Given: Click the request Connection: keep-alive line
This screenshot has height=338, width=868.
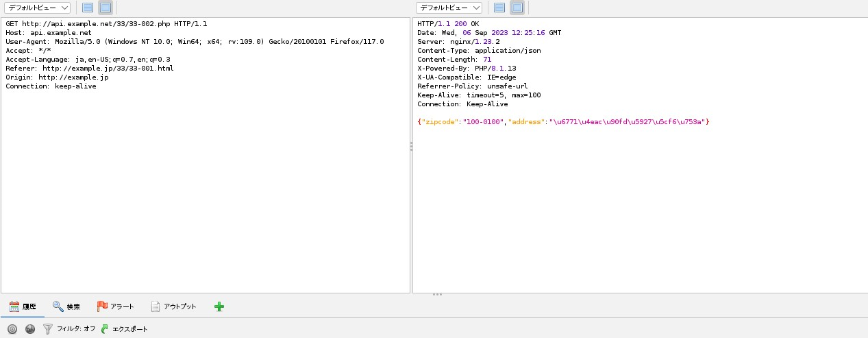Looking at the screenshot, I should click(51, 86).
